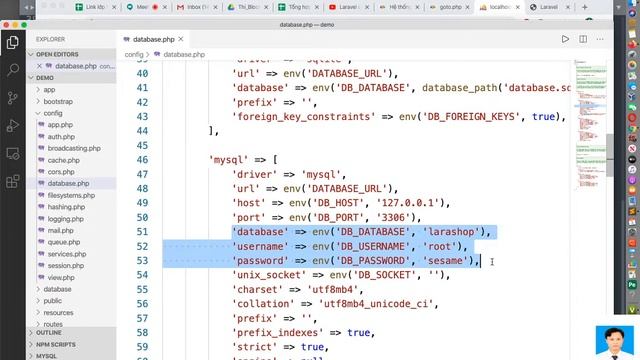Expand the MySQL panel
Viewport: 640px width, 360px height.
[x=71, y=356]
